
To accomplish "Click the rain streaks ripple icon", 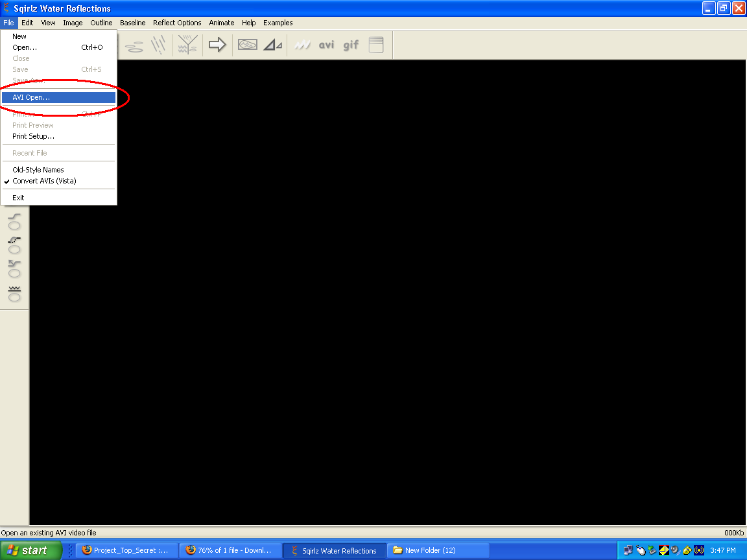I will click(159, 45).
